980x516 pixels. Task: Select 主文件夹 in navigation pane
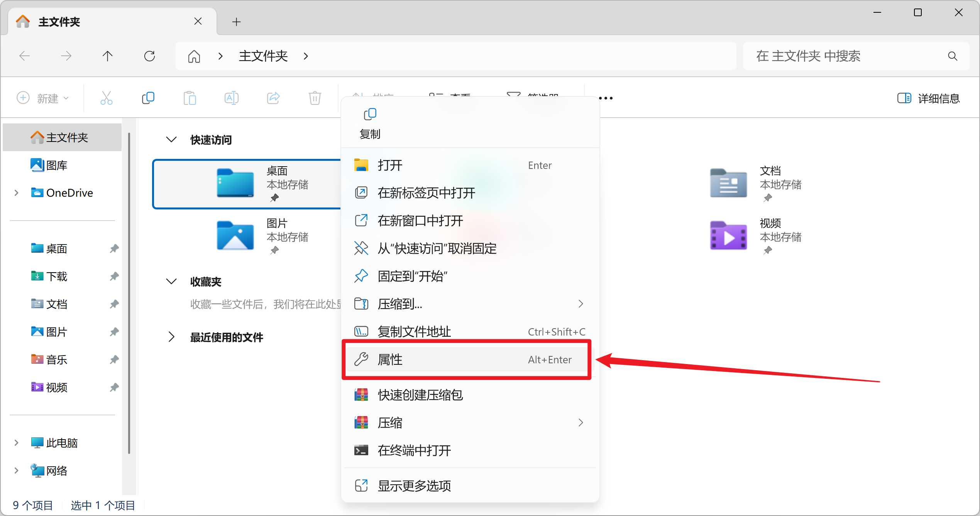[62, 138]
